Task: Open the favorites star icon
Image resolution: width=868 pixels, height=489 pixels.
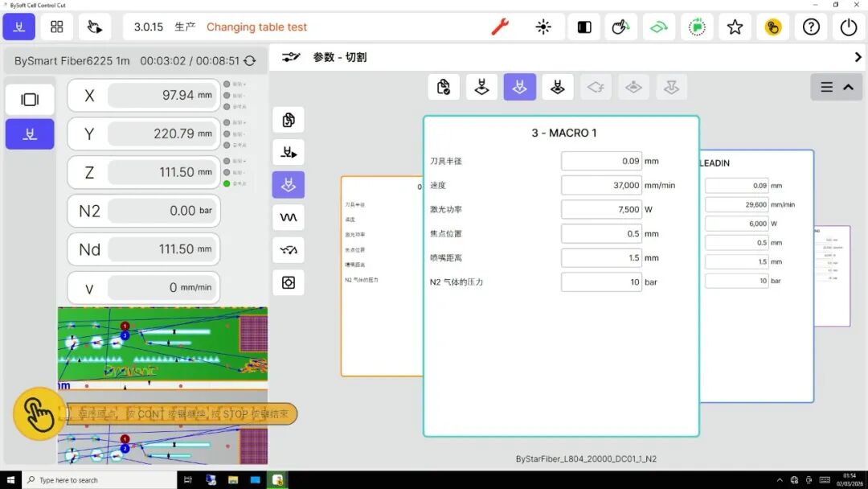Action: click(735, 27)
